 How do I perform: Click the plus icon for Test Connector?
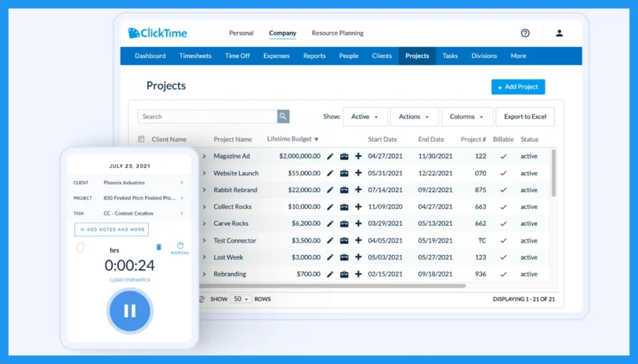358,240
